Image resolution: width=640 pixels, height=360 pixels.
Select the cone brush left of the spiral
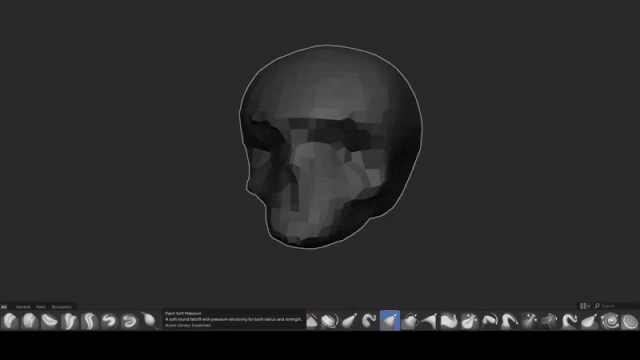tap(590, 321)
